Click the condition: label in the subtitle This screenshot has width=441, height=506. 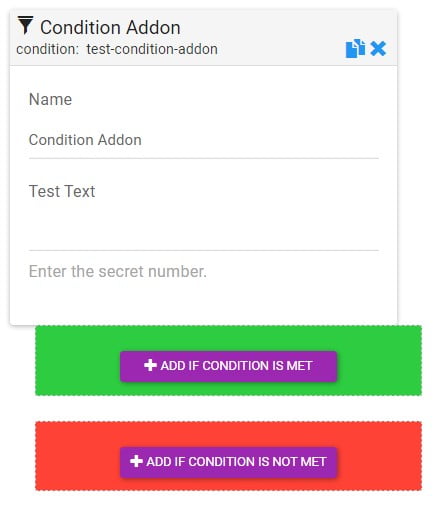click(x=47, y=49)
